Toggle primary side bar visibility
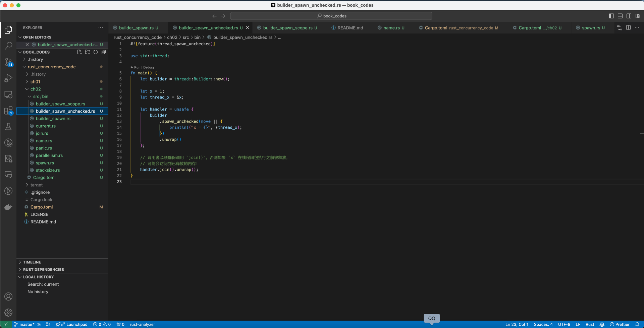 [x=611, y=16]
